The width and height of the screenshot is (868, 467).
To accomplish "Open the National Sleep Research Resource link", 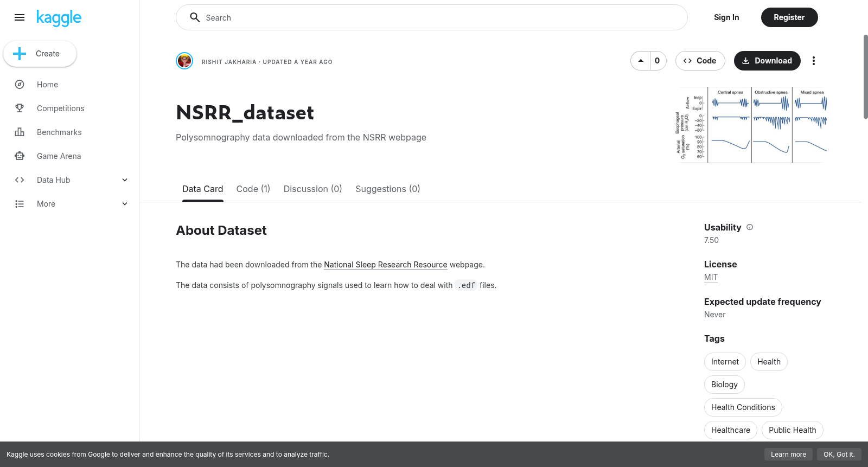I will click(x=385, y=265).
